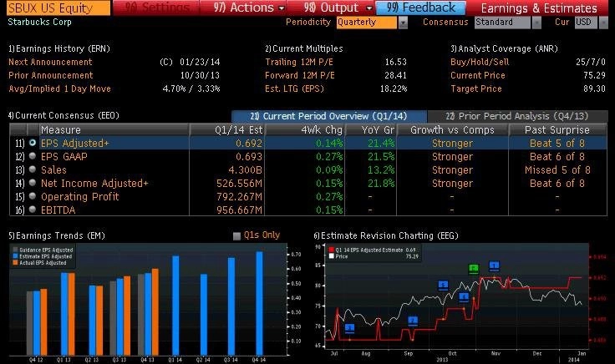615x364 pixels.
Task: Click the Standard consensus field
Action: coord(502,23)
